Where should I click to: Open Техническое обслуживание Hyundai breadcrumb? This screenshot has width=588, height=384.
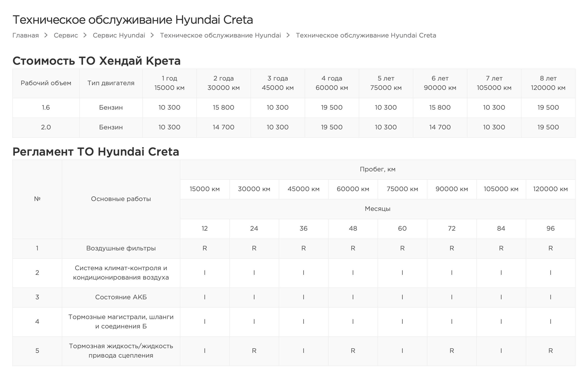(220, 35)
